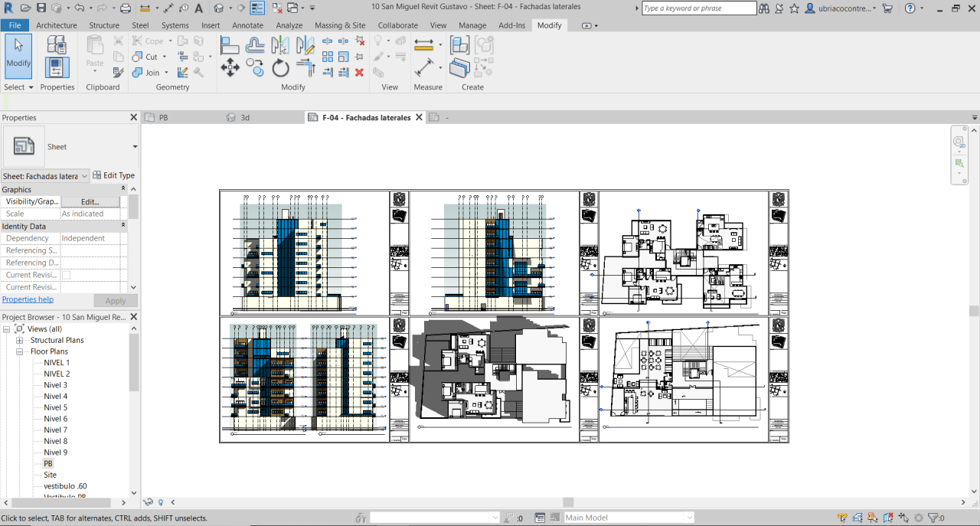Image resolution: width=980 pixels, height=526 pixels.
Task: Switch to the Massing & Site ribbon tab
Action: [340, 25]
